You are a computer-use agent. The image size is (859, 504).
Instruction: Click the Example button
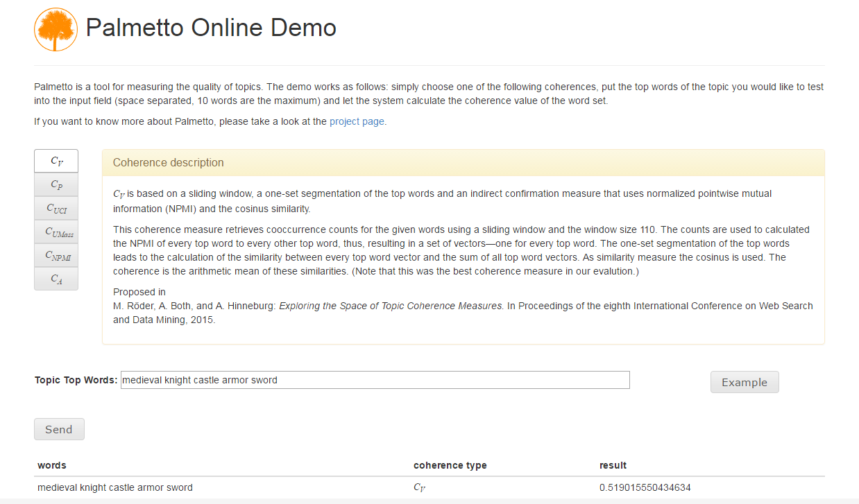pyautogui.click(x=745, y=382)
